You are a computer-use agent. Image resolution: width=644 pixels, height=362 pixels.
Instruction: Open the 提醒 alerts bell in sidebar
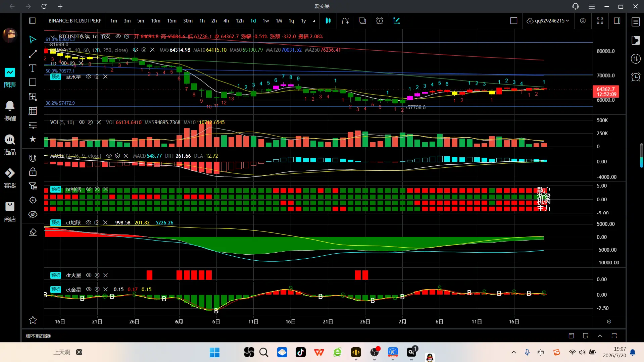[10, 111]
